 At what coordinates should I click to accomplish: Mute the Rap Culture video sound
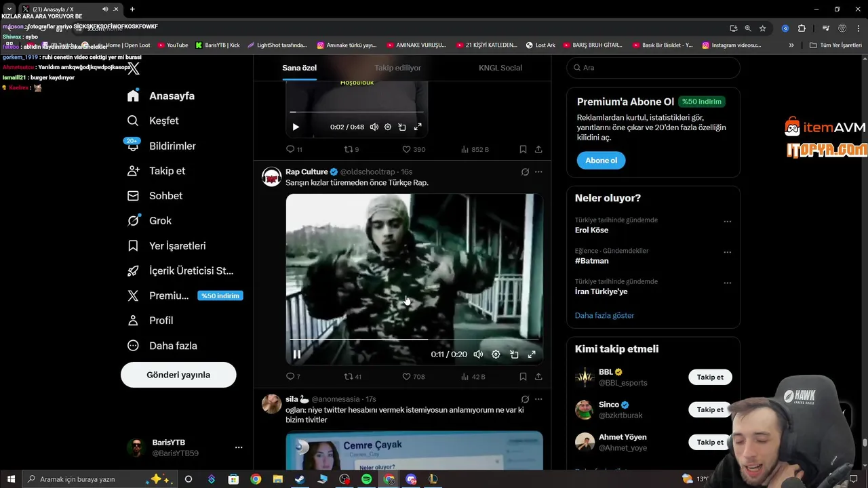click(478, 354)
